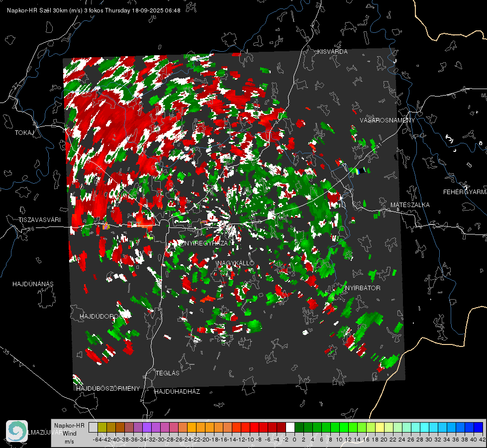Screen dimensions: 487x448
Task: Click the TOKAJ town label
Action: (24, 133)
